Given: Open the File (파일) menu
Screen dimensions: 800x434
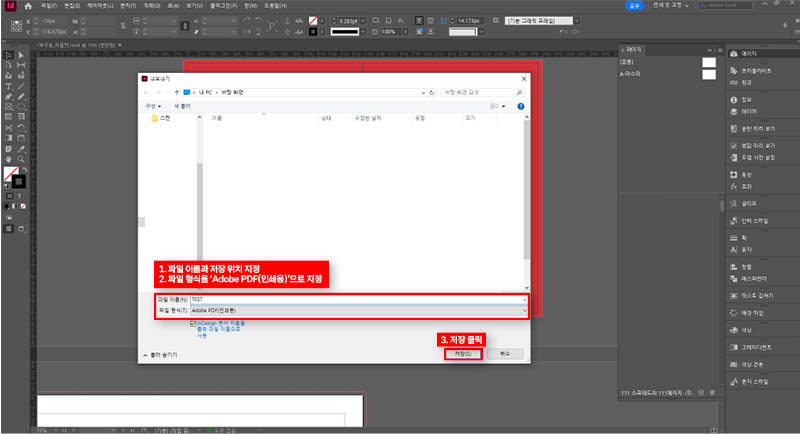Looking at the screenshot, I should coord(48,6).
